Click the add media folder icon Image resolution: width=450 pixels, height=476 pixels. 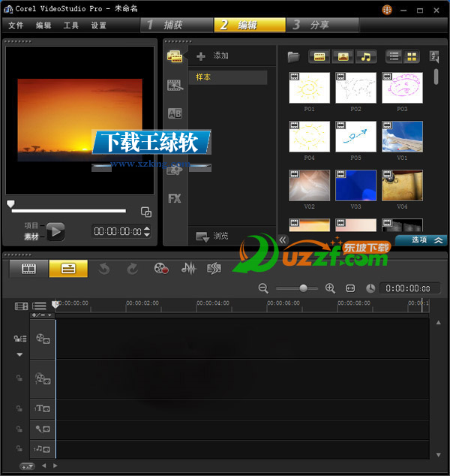point(293,57)
